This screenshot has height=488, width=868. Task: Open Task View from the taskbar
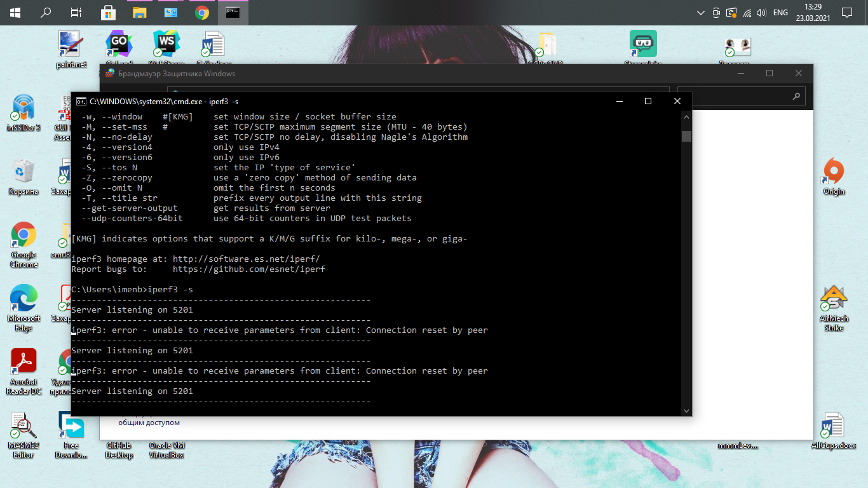click(76, 13)
